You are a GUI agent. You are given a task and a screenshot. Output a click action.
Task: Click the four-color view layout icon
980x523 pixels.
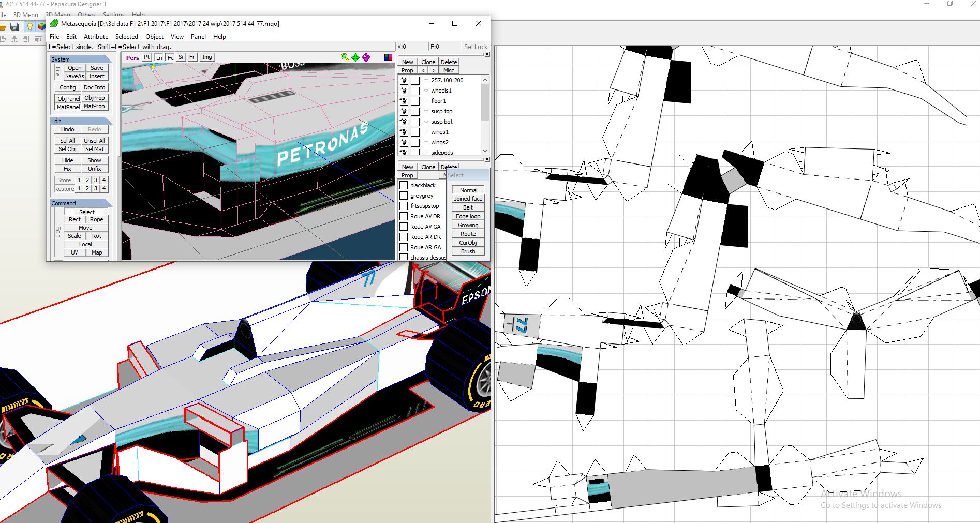[x=388, y=57]
